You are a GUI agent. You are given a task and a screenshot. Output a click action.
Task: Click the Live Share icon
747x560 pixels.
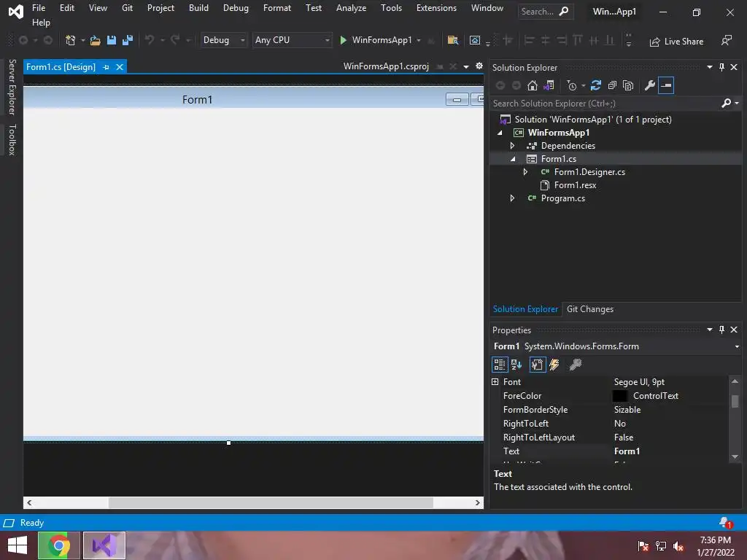coord(654,42)
